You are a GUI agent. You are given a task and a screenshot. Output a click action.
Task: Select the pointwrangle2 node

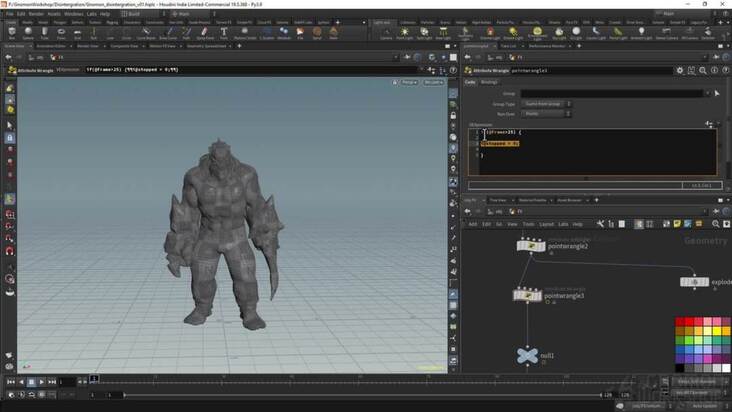[x=531, y=245]
